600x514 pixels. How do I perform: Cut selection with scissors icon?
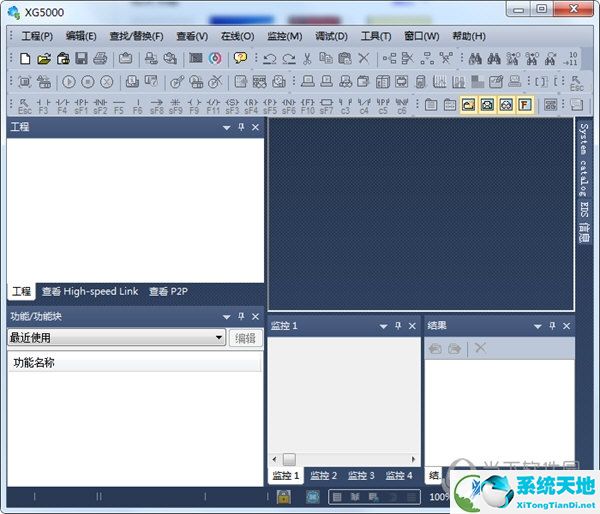coord(307,59)
